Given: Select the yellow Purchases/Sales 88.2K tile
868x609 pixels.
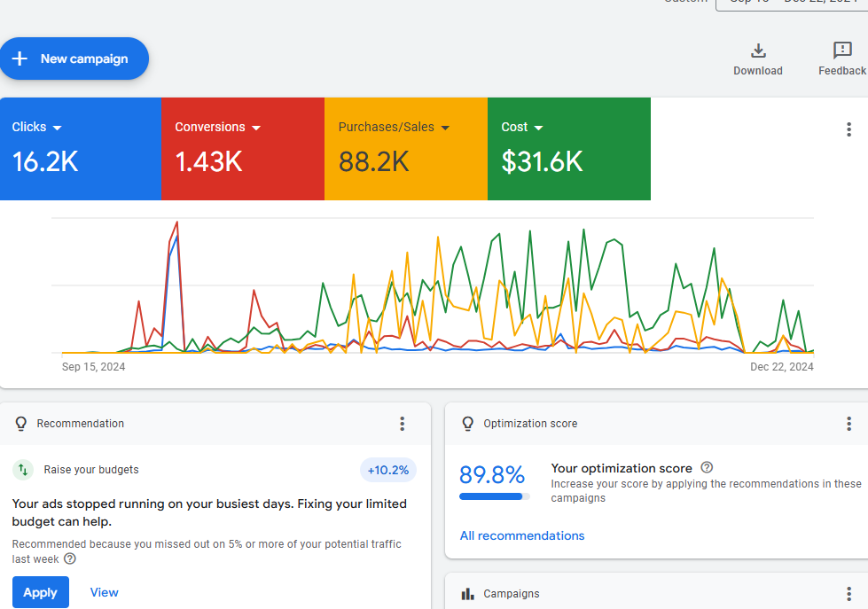Looking at the screenshot, I should (406, 149).
